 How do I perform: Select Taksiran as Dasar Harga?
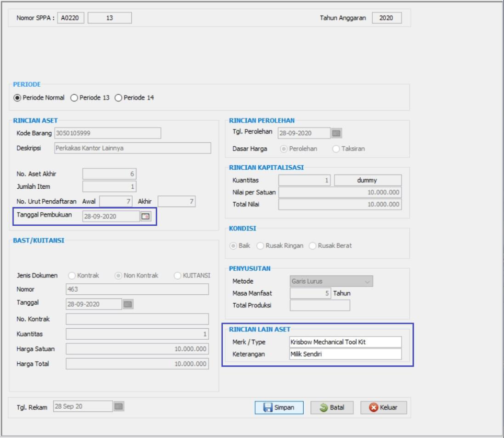336,149
